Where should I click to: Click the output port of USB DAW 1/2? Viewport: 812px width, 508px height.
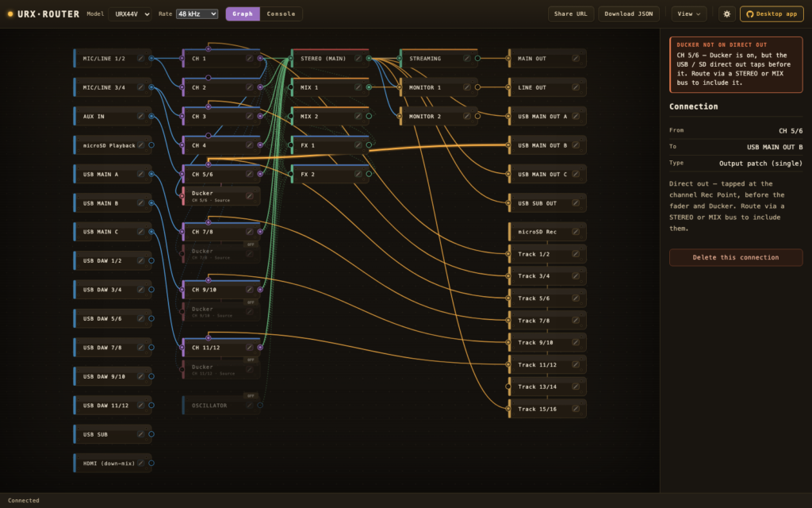click(151, 260)
